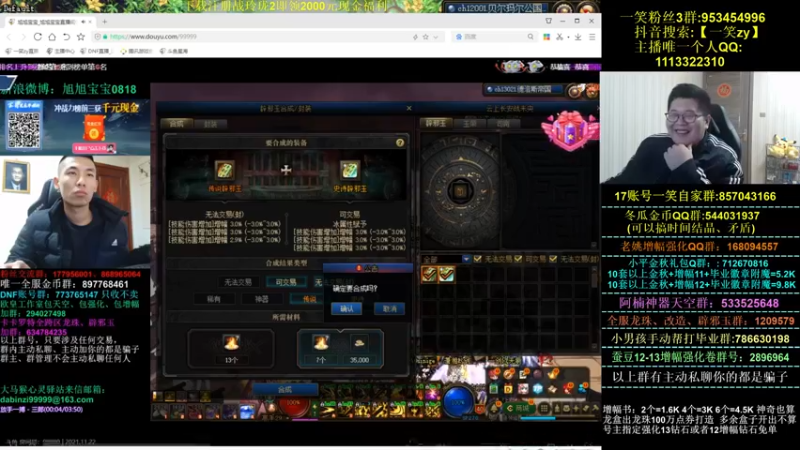This screenshot has width=800, height=450.
Task: Close the synthesis panel with its X
Action: [409, 108]
